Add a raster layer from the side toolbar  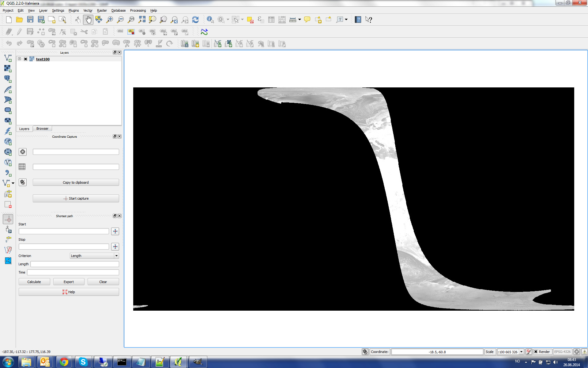pos(8,68)
